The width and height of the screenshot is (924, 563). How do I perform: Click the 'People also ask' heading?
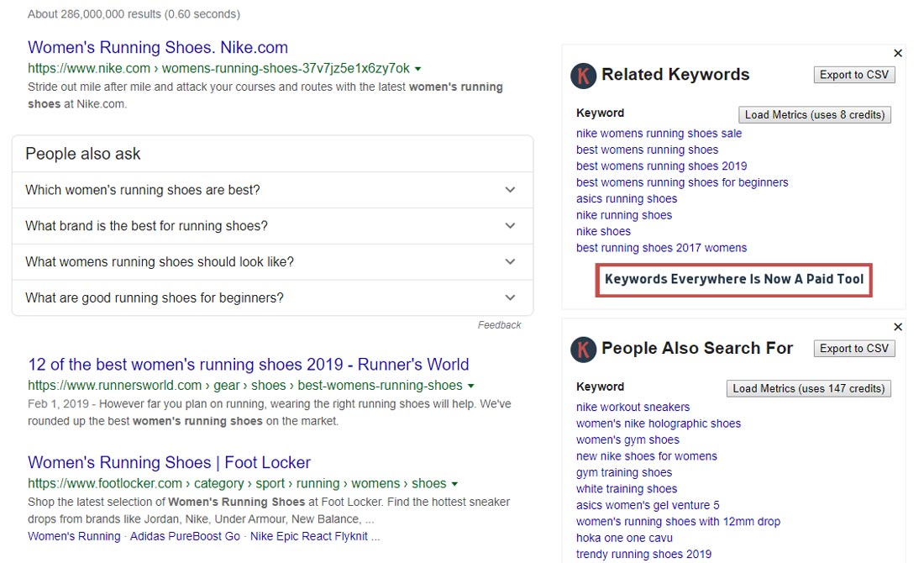pos(82,154)
